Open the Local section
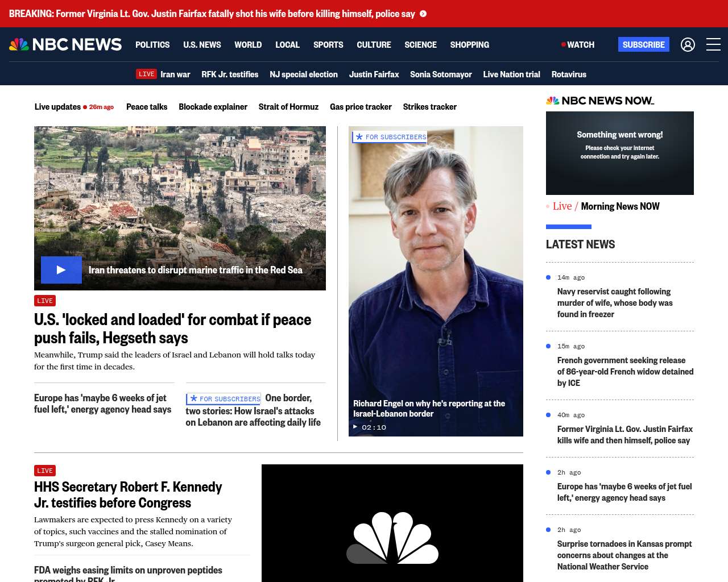Image resolution: width=728 pixels, height=582 pixels. click(287, 44)
